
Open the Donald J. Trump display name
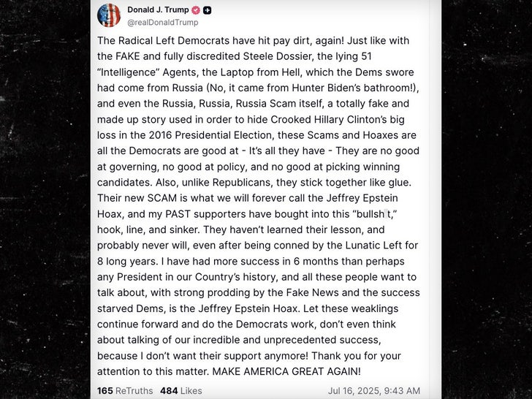coord(158,10)
